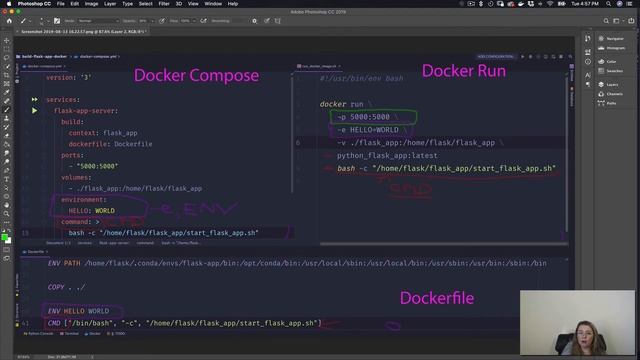Open the Paths panel
The height and width of the screenshot is (360, 640).
[607, 103]
